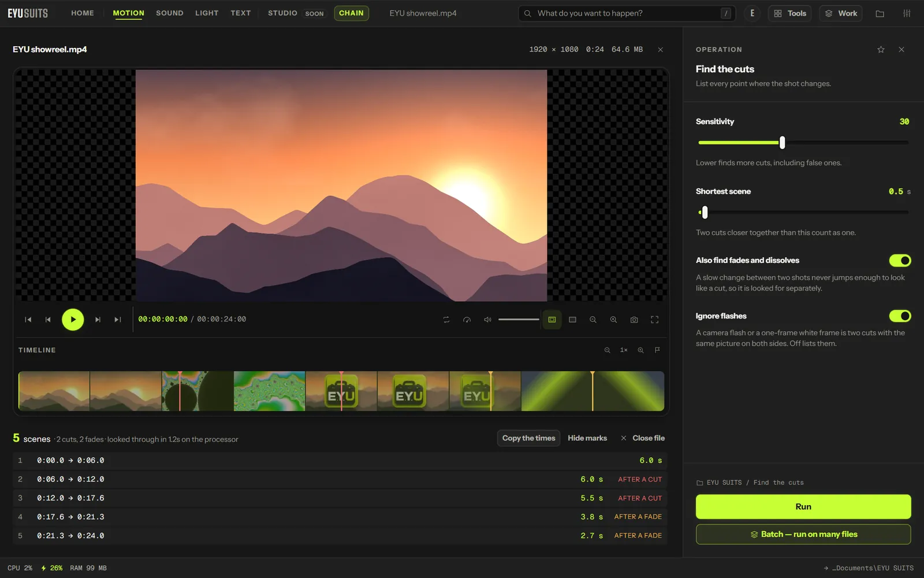Screen dimensions: 924x578
Task: Select scene row 0:17.6 → 0:21.3
Action: (340, 517)
